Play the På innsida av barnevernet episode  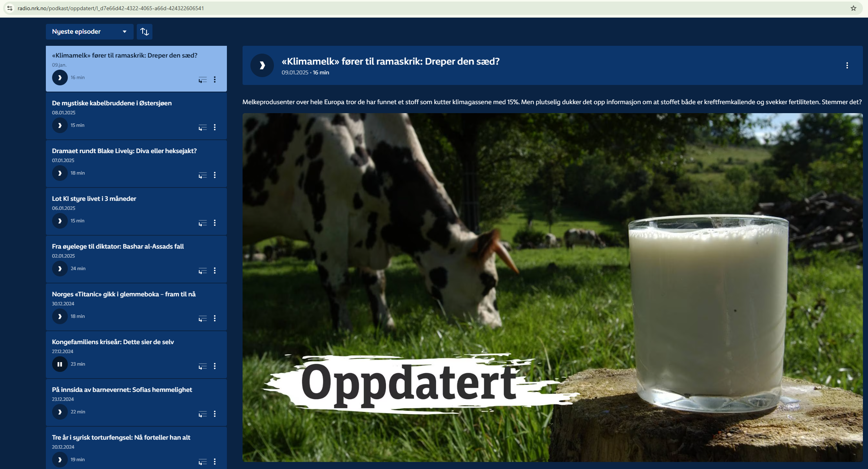point(60,412)
